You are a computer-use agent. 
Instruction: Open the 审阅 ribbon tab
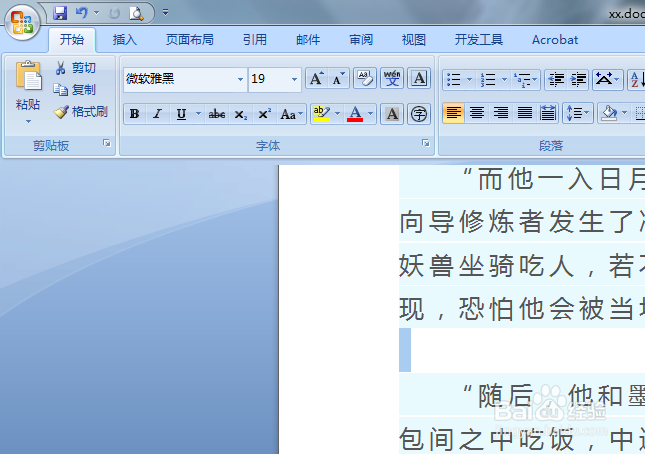click(361, 39)
